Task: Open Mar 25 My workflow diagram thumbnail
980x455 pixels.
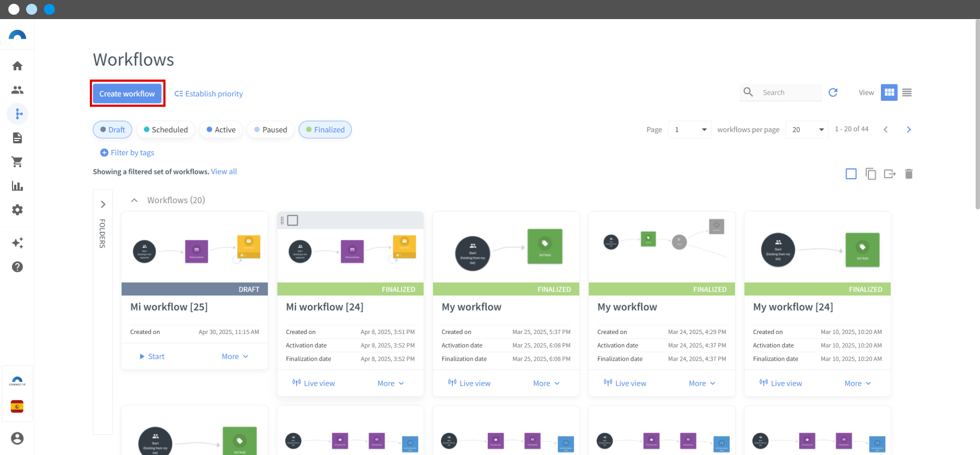Action: coord(506,247)
